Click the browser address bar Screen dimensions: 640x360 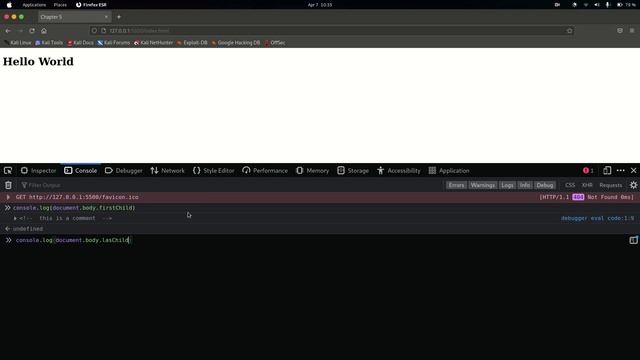(x=331, y=31)
